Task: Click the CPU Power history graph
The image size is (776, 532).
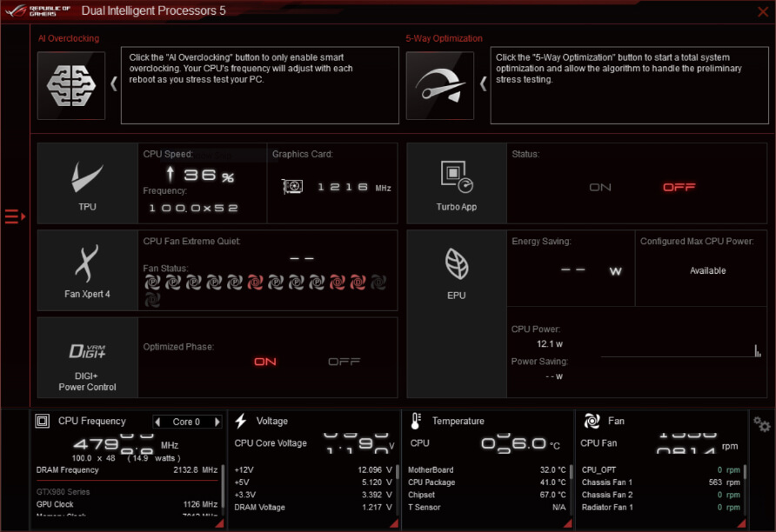Action: pyautogui.click(x=681, y=350)
